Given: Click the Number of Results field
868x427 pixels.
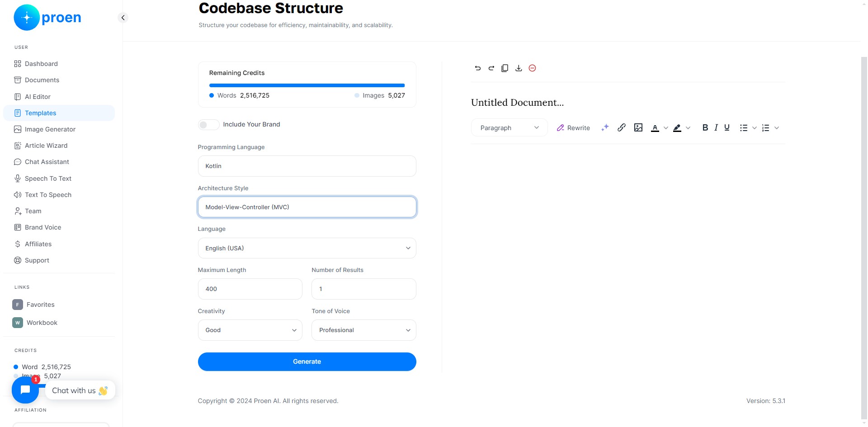Looking at the screenshot, I should (x=363, y=289).
